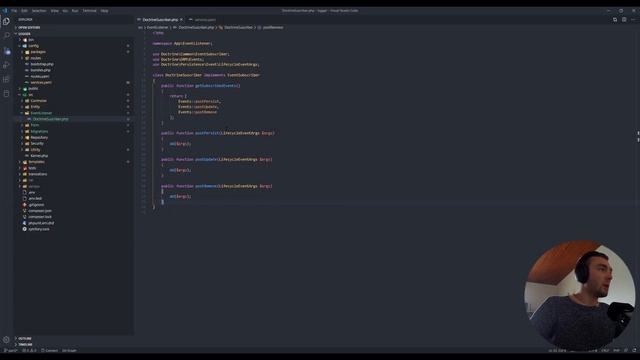This screenshot has width=640, height=360.
Task: Expand the routes folder
Action: coord(36,58)
